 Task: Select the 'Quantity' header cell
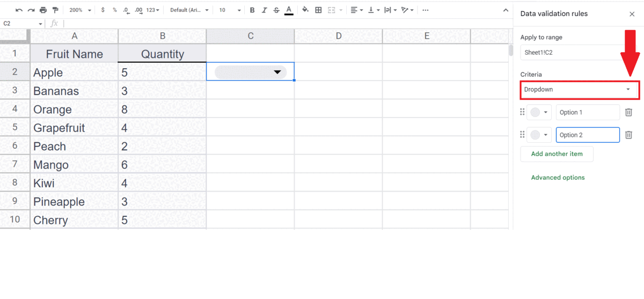pos(162,54)
